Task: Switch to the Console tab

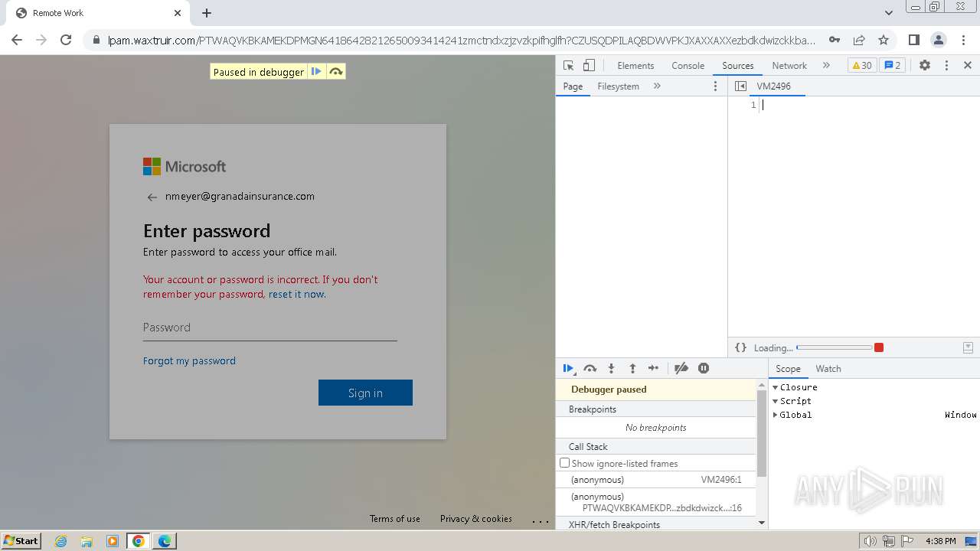Action: point(688,66)
